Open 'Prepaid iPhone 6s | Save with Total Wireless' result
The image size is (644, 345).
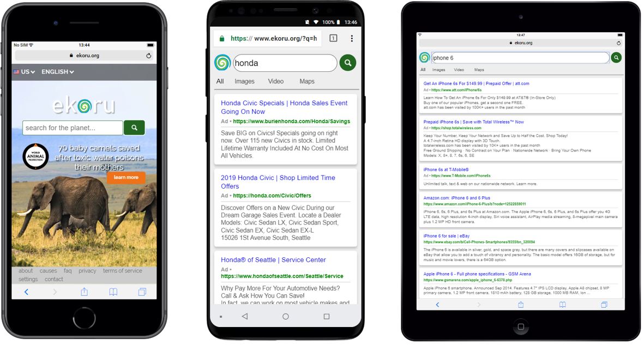(473, 122)
